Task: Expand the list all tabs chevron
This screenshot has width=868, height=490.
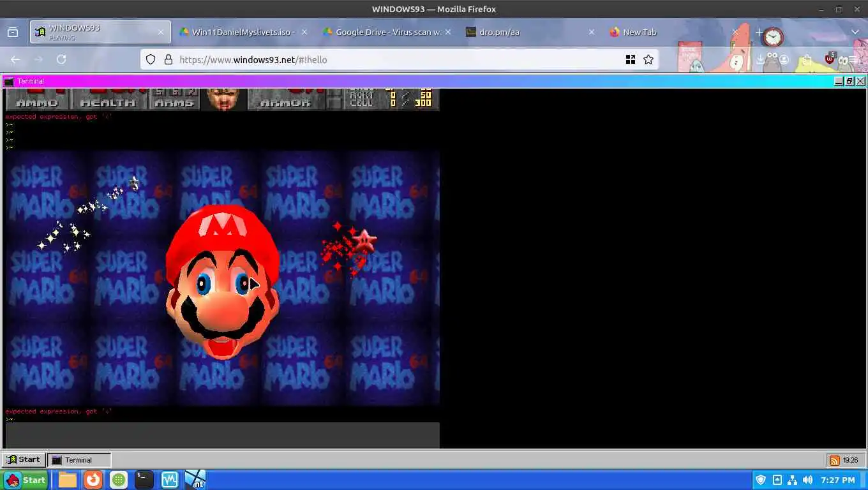Action: click(855, 32)
